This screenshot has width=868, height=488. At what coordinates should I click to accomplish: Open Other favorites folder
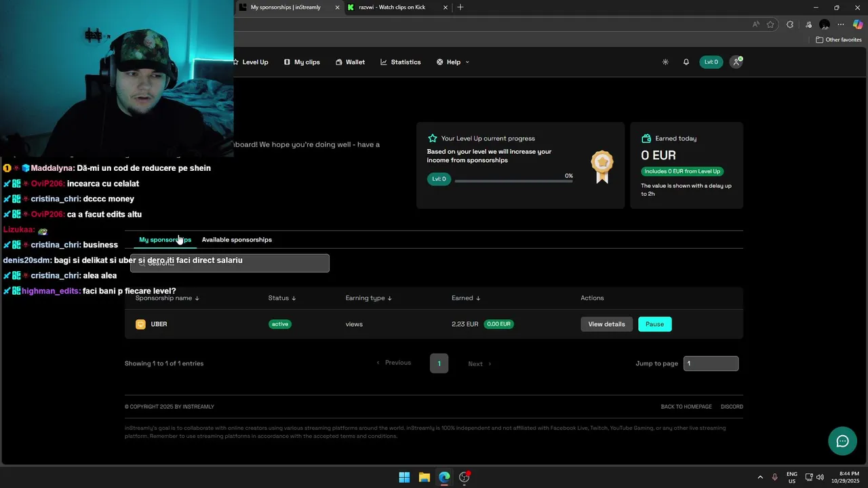(838, 40)
